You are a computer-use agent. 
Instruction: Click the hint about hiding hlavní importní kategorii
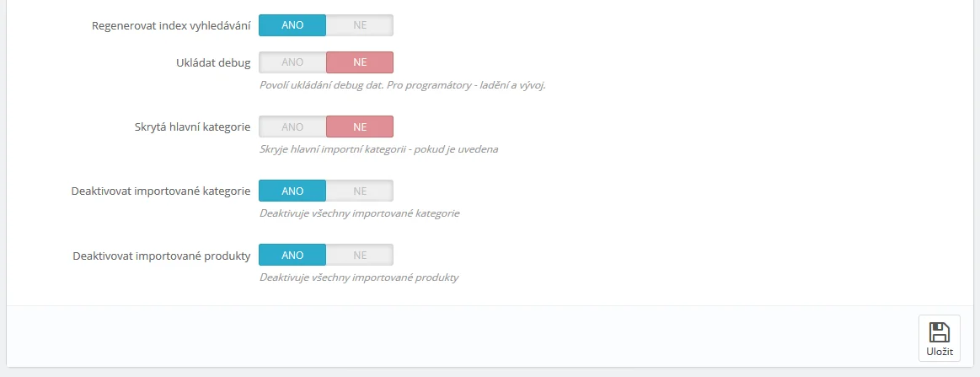378,149
